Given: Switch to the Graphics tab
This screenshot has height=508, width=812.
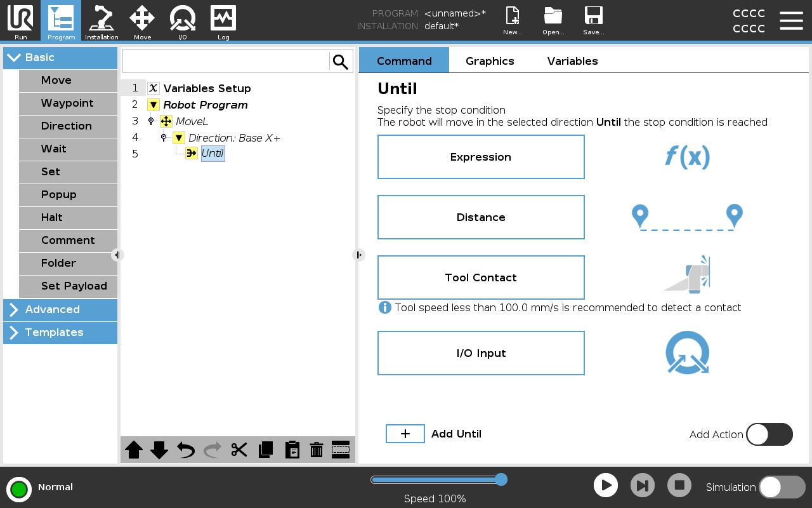Looking at the screenshot, I should (x=490, y=61).
